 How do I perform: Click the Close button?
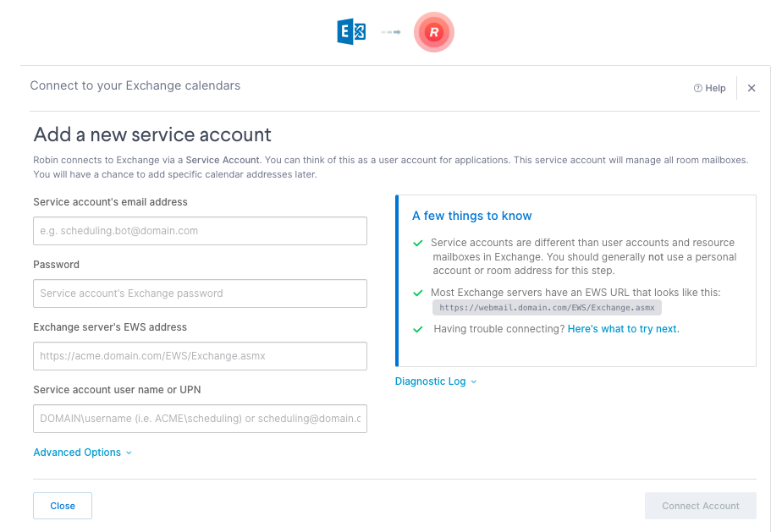click(x=63, y=506)
